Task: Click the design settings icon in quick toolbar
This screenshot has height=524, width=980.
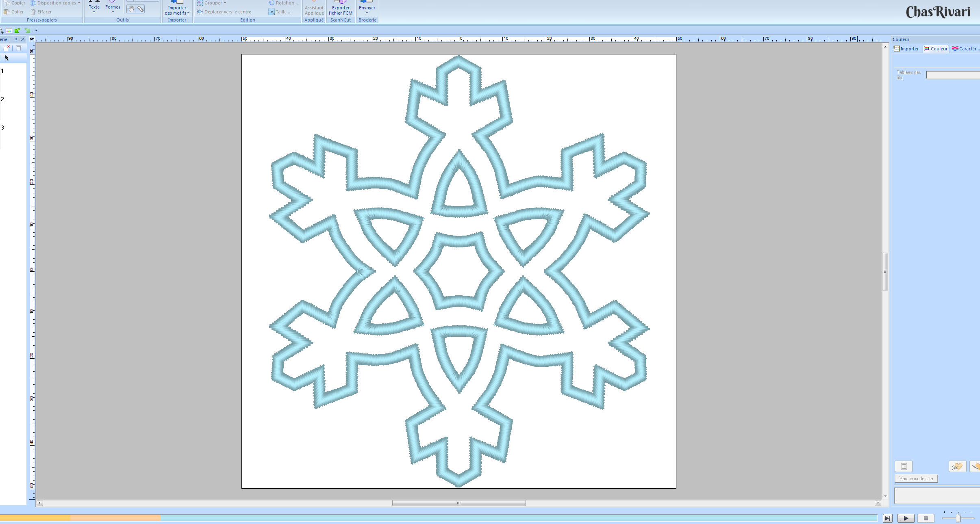Action: [x=9, y=30]
